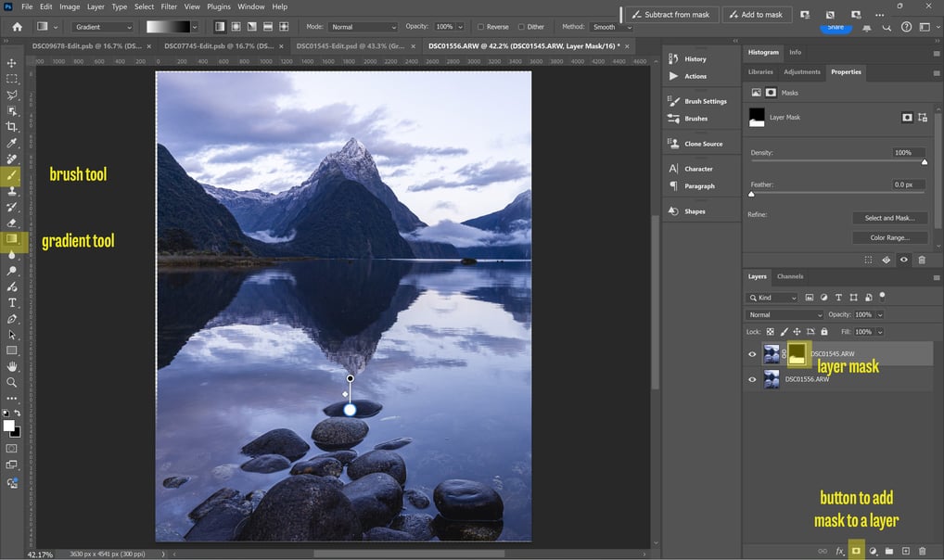Click the layer styles fx icon
The height and width of the screenshot is (560, 944).
pos(840,551)
